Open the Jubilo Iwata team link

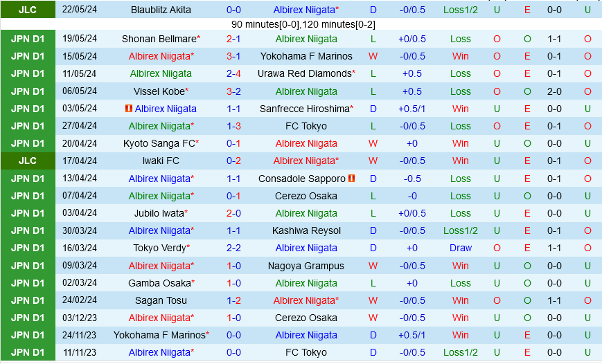coord(159,213)
